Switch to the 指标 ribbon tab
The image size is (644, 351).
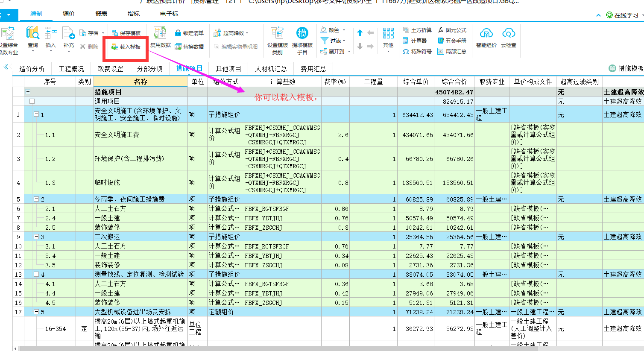(x=134, y=14)
